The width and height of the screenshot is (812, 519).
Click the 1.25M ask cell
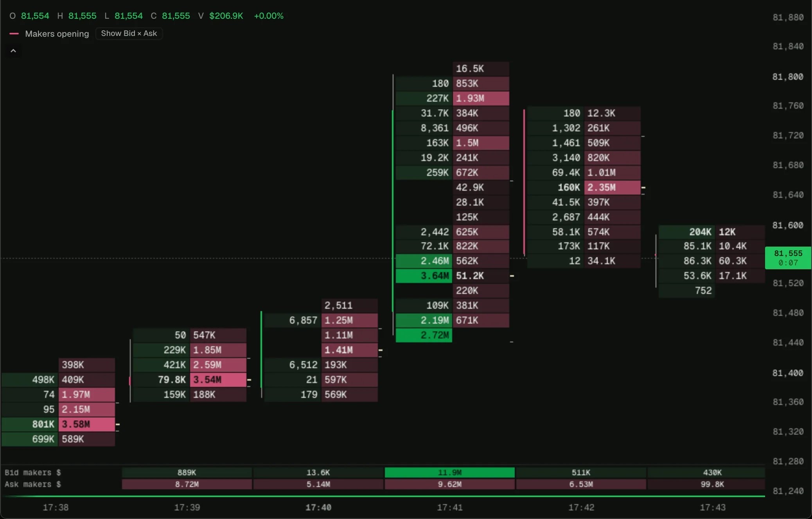click(350, 320)
